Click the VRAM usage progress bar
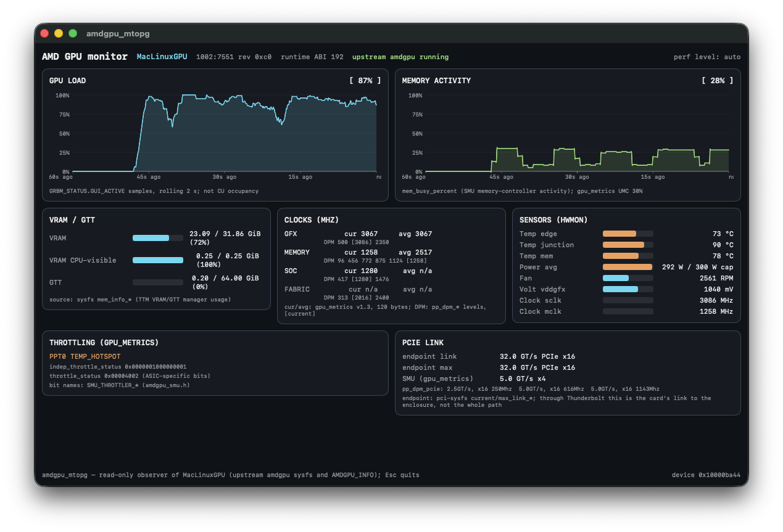The height and width of the screenshot is (532, 783). [158, 238]
